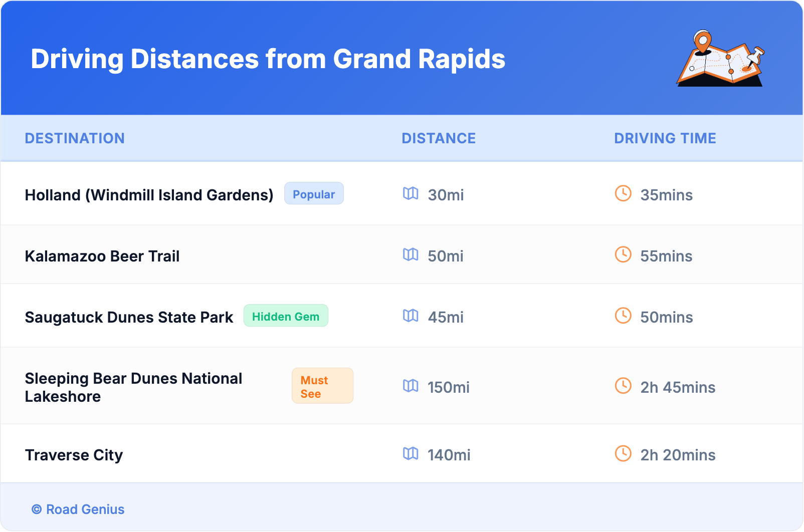This screenshot has width=804, height=532.
Task: Click the Must See badge
Action: click(322, 386)
